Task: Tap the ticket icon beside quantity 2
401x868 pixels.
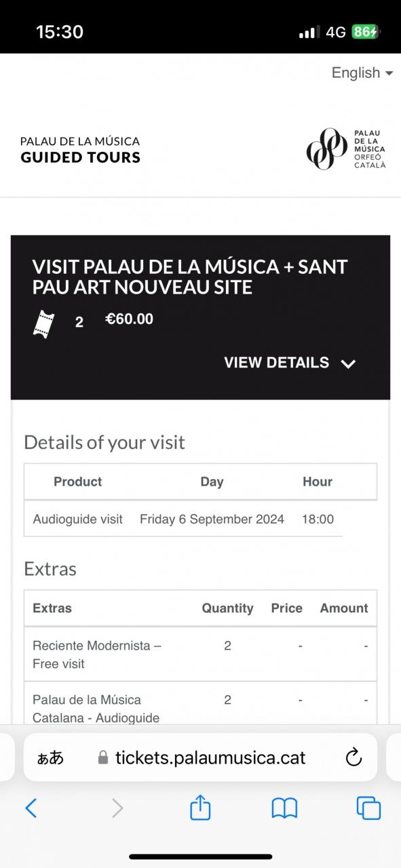Action: [x=43, y=323]
